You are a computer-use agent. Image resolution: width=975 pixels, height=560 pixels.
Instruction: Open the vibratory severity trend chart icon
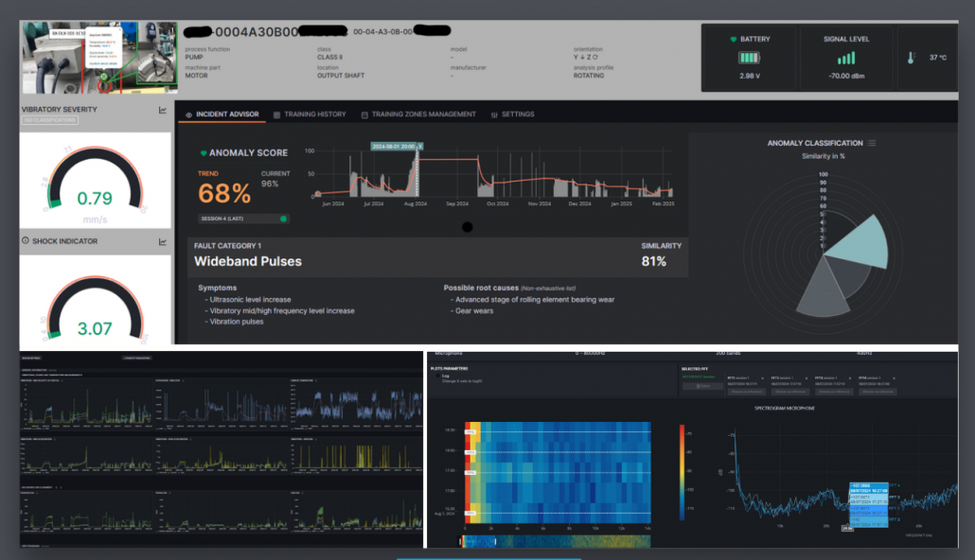point(163,110)
